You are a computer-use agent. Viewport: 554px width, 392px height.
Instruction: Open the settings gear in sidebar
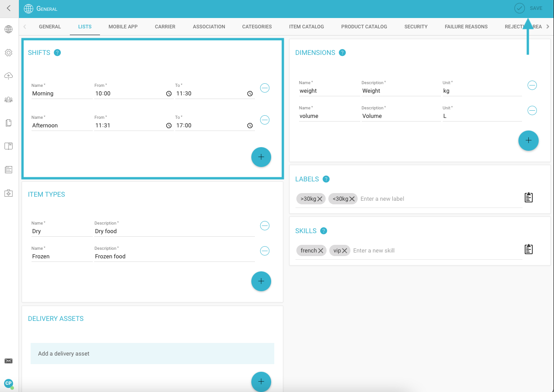9,53
